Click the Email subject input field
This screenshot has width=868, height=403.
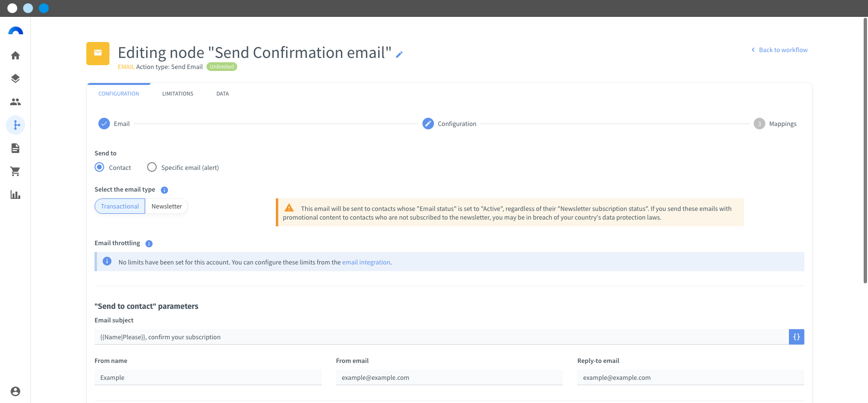[x=442, y=337]
